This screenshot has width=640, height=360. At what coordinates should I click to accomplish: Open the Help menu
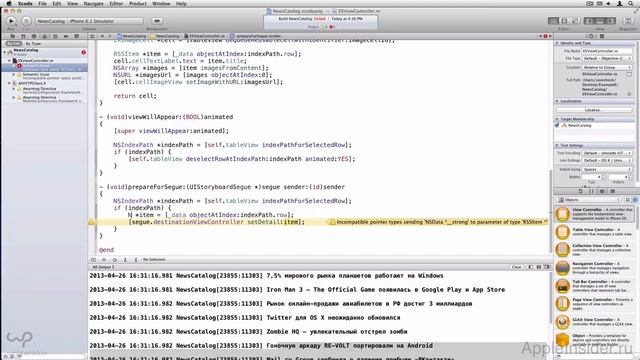[181, 3]
